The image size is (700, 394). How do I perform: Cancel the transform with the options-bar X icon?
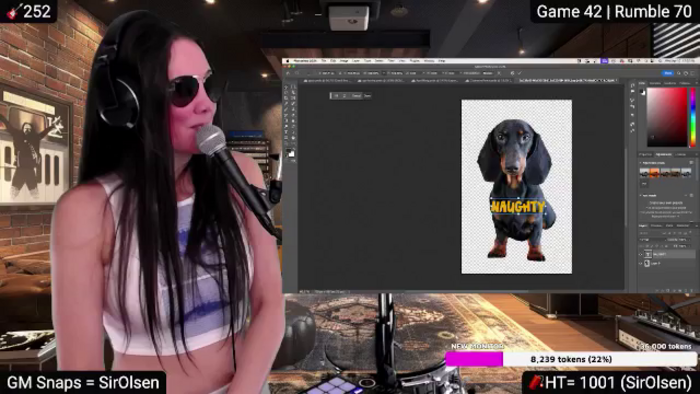(499, 73)
